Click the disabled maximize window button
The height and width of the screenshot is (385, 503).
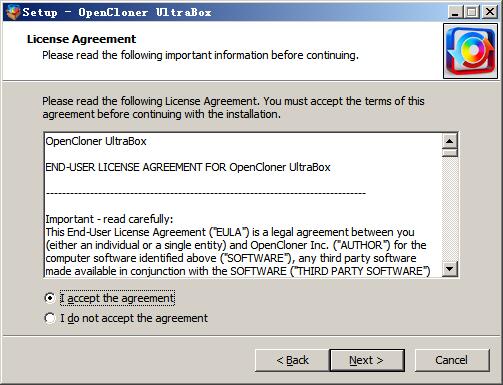[x=471, y=12]
